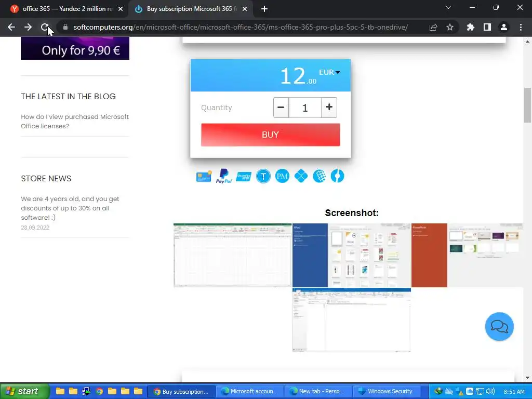Open the PowerPoint screenshot thumbnail
The width and height of the screenshot is (532, 399).
click(x=467, y=255)
